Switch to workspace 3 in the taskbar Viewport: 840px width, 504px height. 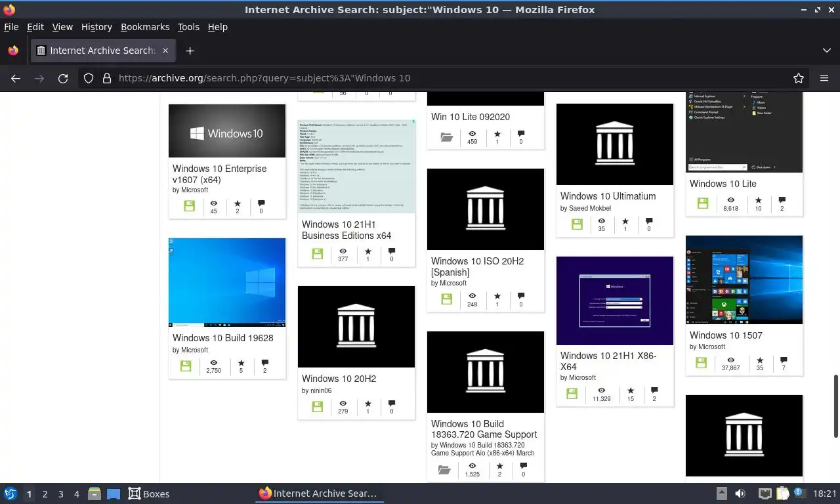pyautogui.click(x=60, y=494)
